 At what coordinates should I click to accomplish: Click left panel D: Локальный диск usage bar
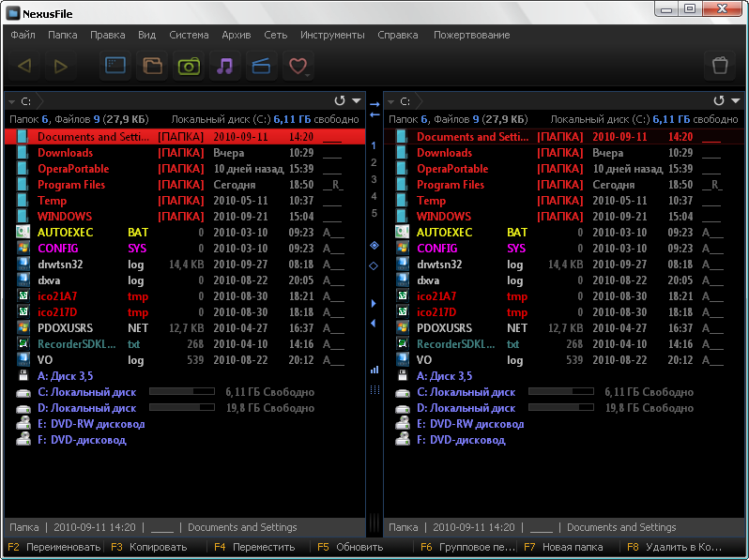click(x=182, y=408)
